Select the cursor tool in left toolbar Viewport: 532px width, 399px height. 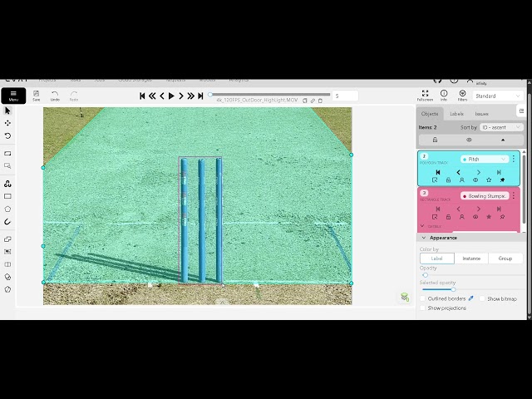(x=7, y=111)
